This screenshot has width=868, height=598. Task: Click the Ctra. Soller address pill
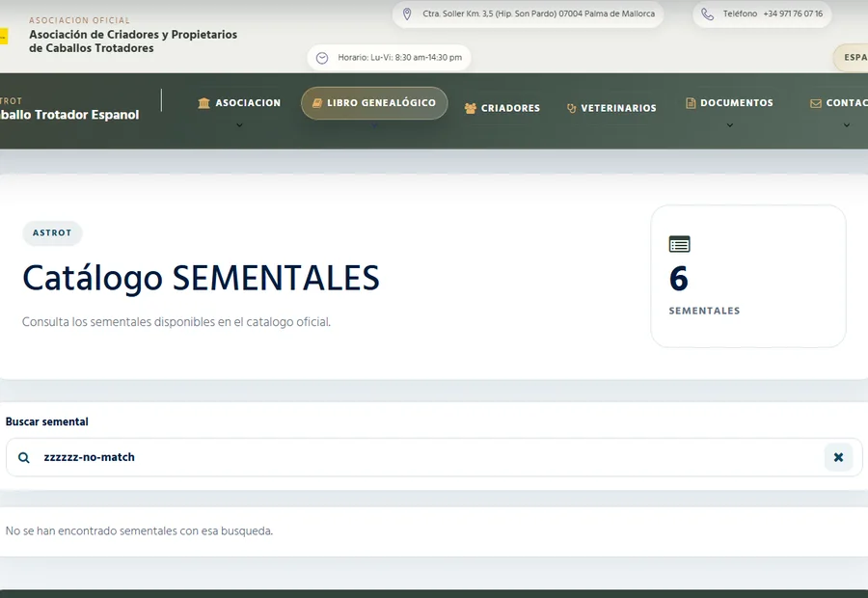(529, 14)
